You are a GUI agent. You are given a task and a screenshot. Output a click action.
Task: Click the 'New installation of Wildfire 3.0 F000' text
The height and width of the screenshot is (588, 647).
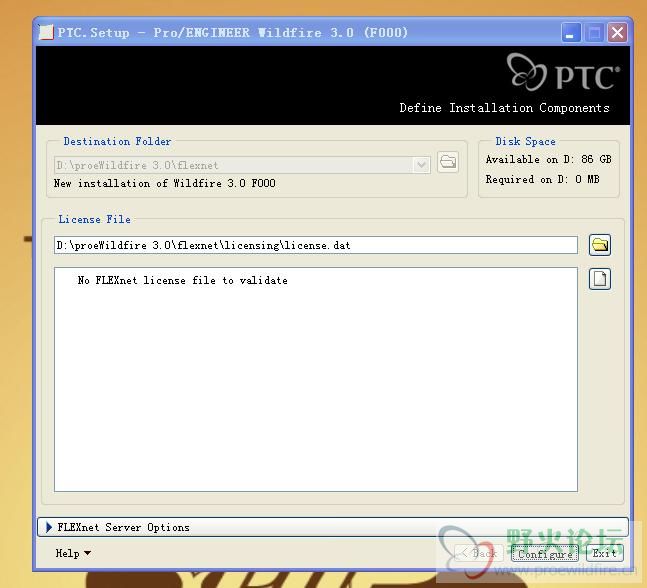click(165, 183)
